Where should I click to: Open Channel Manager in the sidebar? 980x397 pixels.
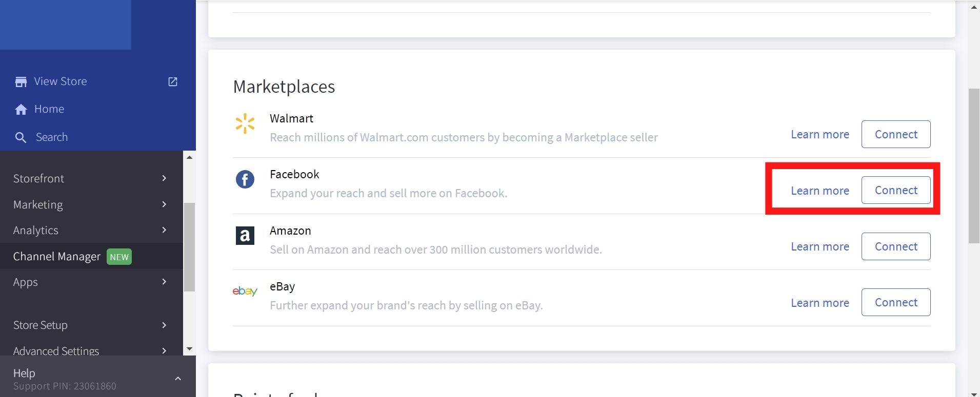point(56,256)
